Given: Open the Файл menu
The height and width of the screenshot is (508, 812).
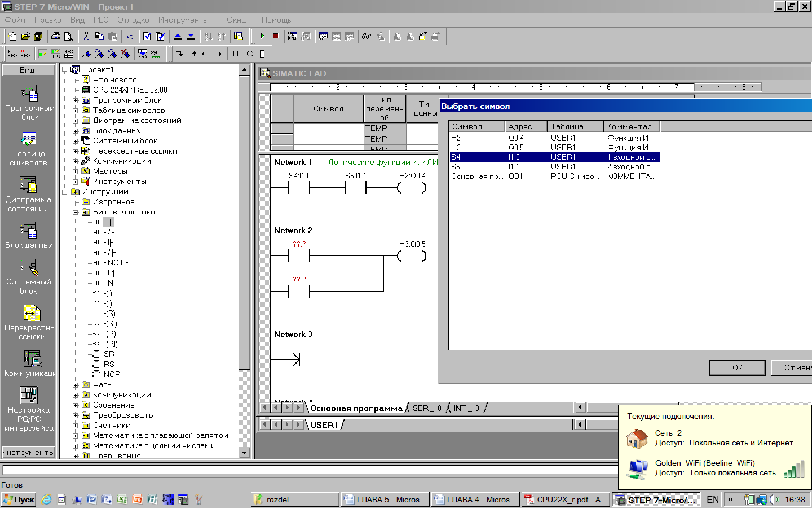Looking at the screenshot, I should coord(15,20).
